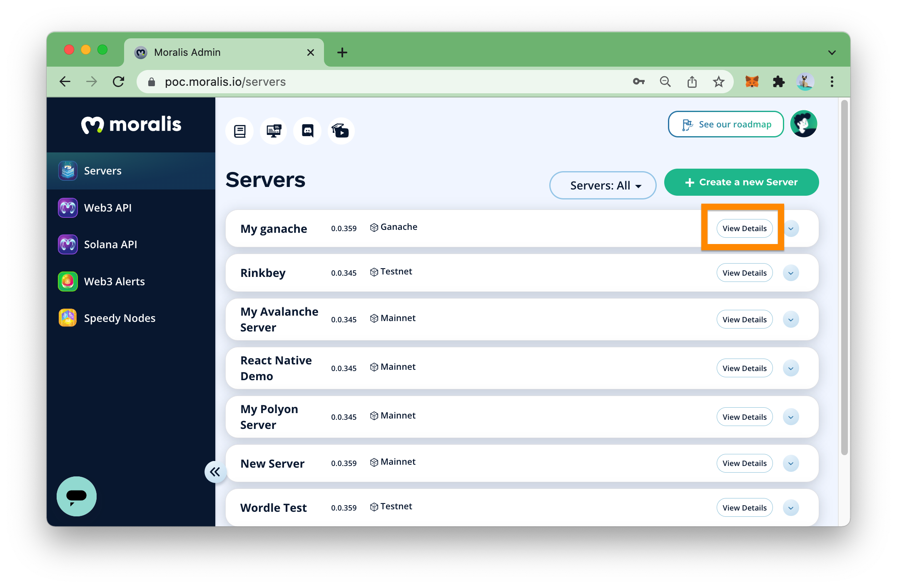Expand the My Polyon Server row
897x588 pixels.
click(x=791, y=417)
